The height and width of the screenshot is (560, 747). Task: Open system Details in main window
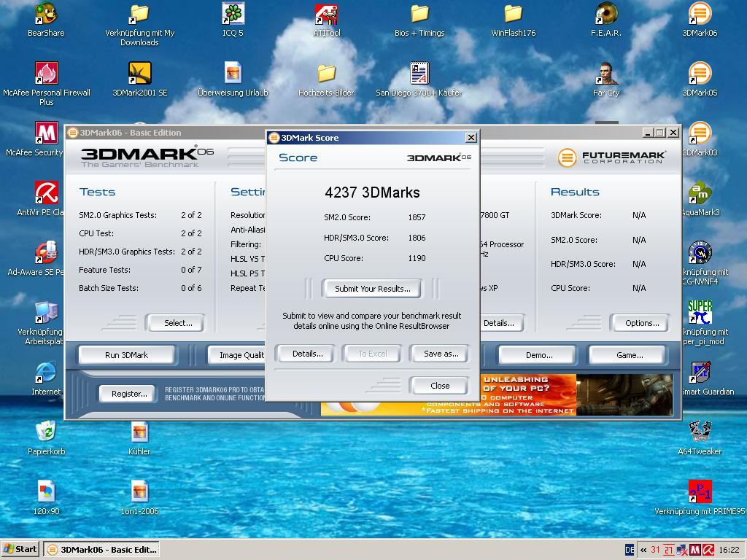pos(501,323)
